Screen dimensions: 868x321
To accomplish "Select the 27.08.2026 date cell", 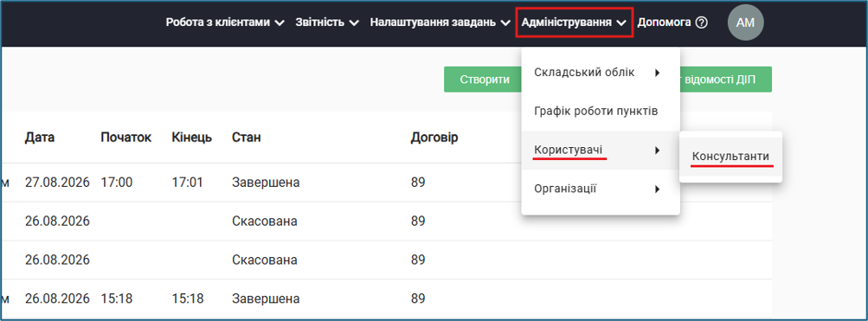I will (x=57, y=182).
